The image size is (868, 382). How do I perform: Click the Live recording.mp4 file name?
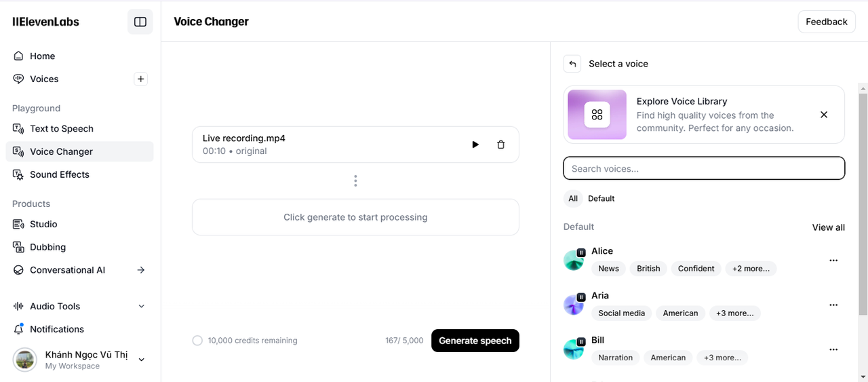pos(244,138)
